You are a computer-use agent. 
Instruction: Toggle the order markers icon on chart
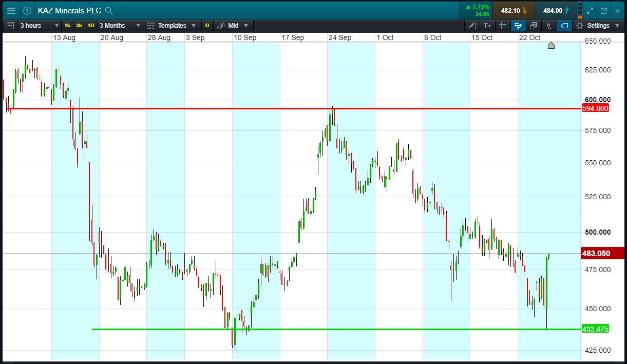coord(549,25)
